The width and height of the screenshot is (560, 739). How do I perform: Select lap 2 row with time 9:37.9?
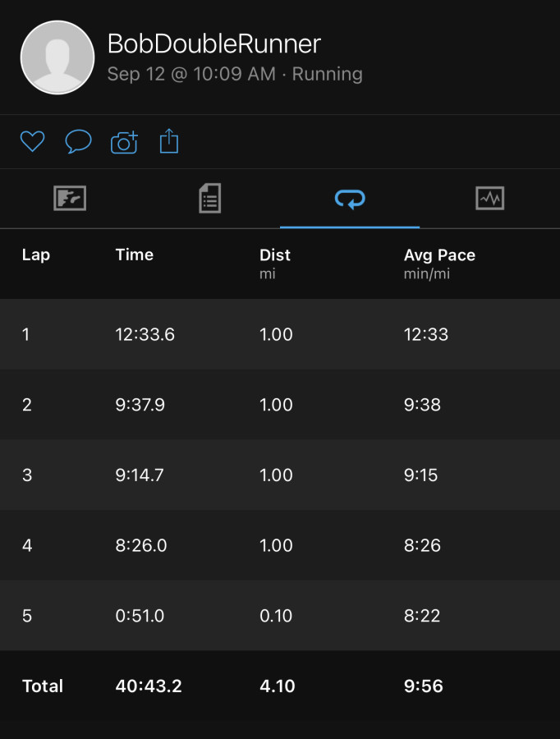pyautogui.click(x=280, y=404)
